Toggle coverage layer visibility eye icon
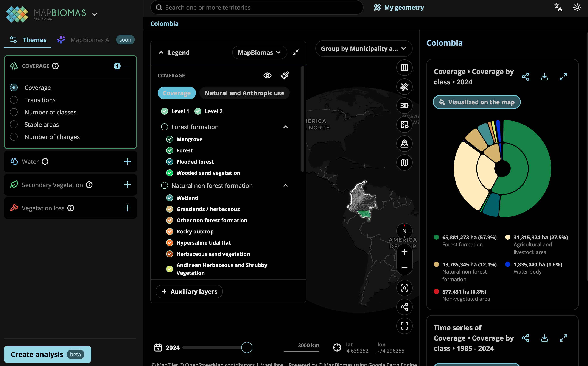 [x=267, y=75]
